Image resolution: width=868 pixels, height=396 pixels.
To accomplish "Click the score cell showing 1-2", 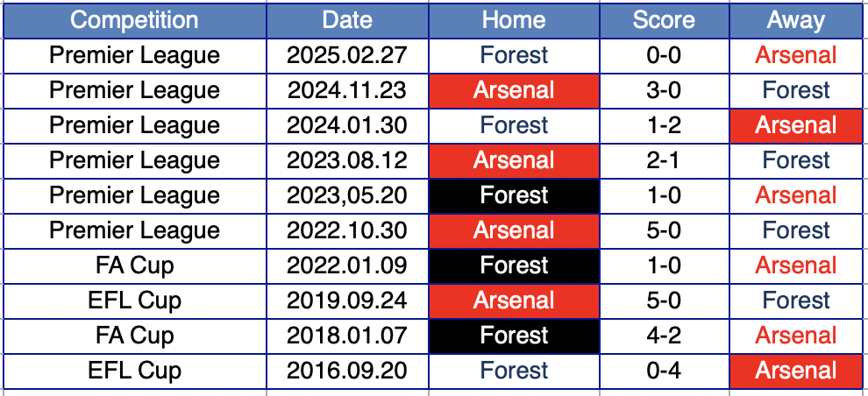I will (x=665, y=125).
